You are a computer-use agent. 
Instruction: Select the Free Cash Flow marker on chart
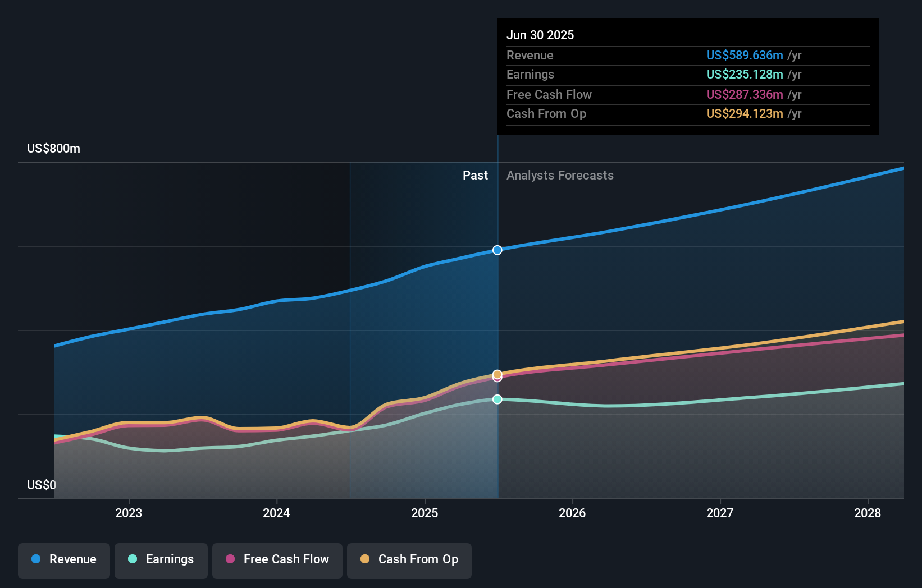(x=496, y=378)
